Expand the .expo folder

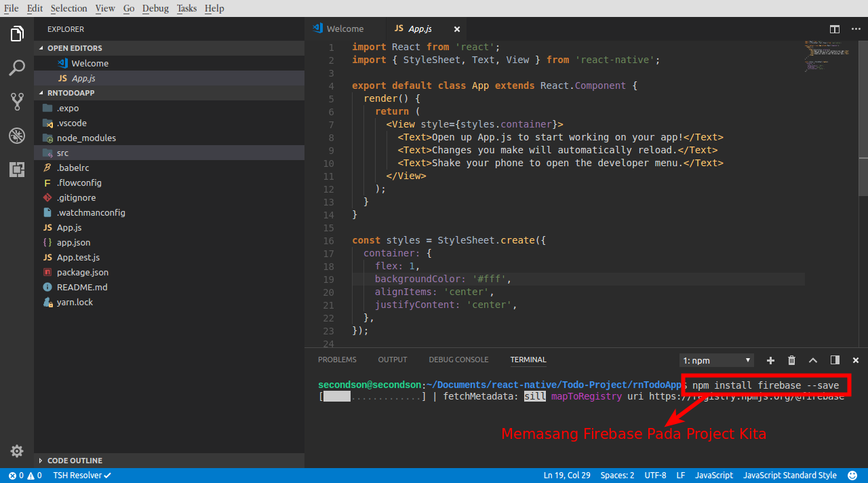(x=170, y=108)
